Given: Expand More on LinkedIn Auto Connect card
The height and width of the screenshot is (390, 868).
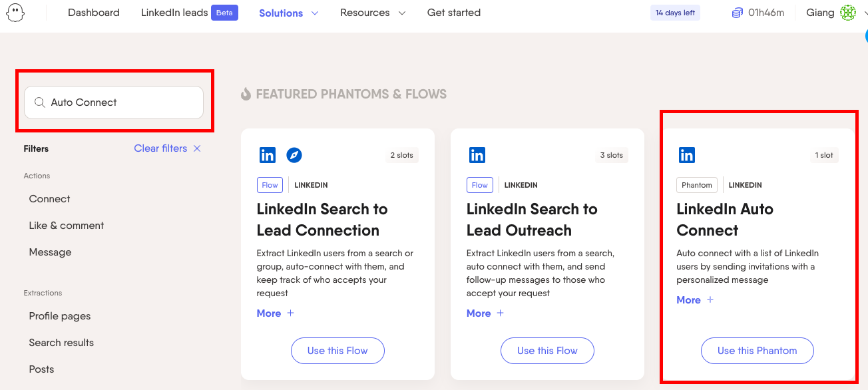Looking at the screenshot, I should click(x=695, y=300).
